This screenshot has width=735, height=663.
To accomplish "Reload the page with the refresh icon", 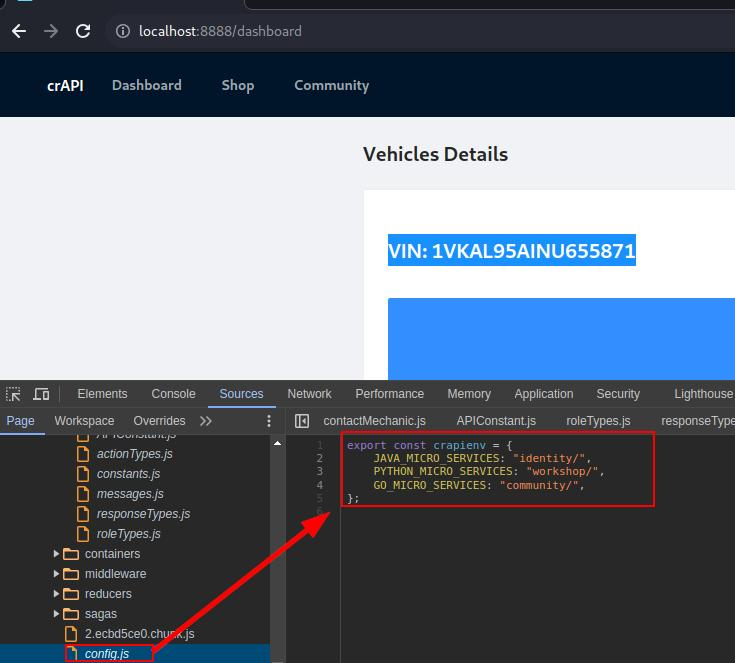I will pyautogui.click(x=83, y=31).
